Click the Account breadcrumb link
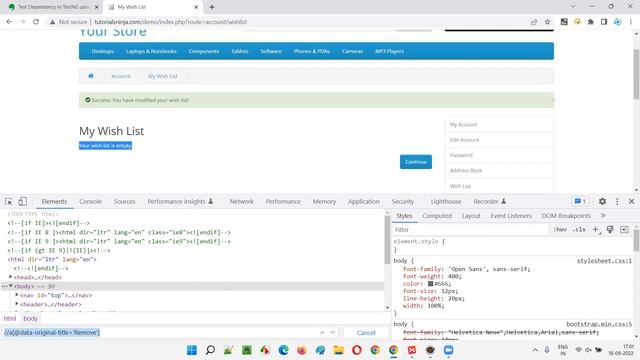640x360 pixels. pyautogui.click(x=121, y=76)
